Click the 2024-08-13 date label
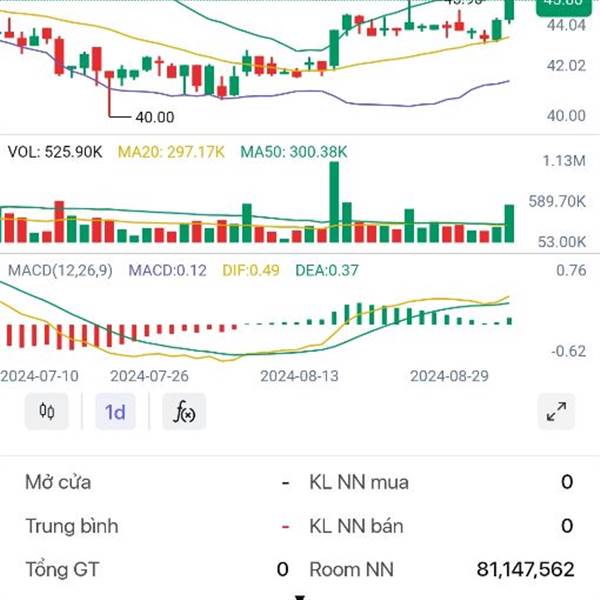 click(299, 376)
